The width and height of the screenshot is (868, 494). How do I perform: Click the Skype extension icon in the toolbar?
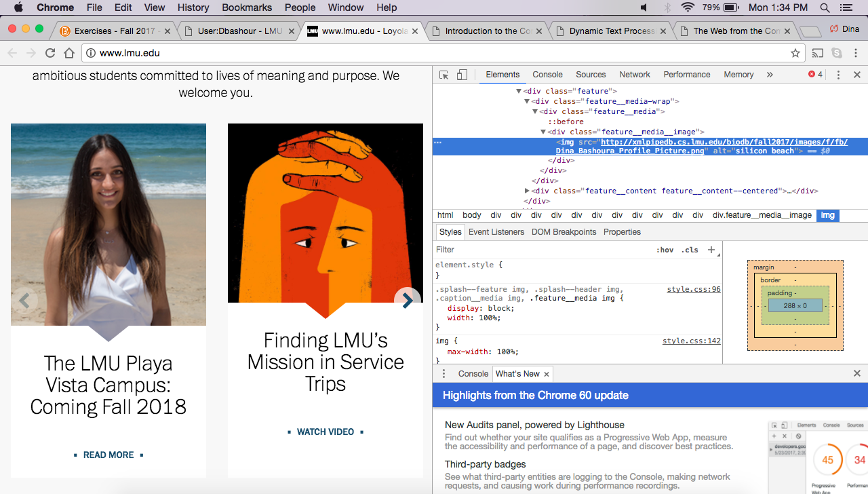[837, 53]
